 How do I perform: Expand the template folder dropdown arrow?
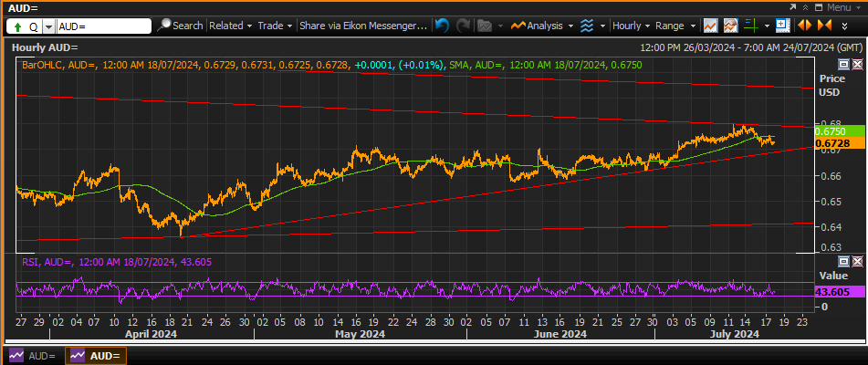click(x=500, y=26)
